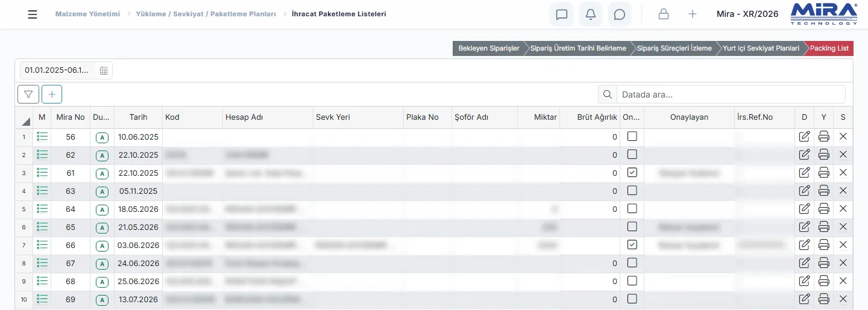Open details list icon for Mira No 66
The width and height of the screenshot is (868, 310).
pyautogui.click(x=42, y=245)
